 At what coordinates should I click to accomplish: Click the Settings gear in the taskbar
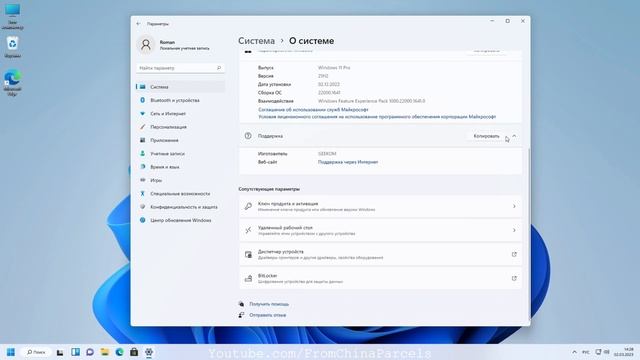coord(149,352)
